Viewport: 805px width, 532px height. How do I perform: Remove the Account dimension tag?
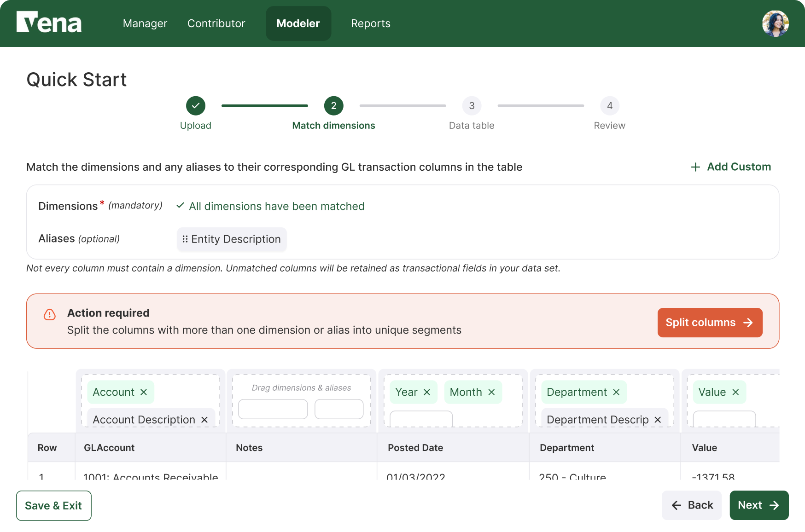pos(144,392)
